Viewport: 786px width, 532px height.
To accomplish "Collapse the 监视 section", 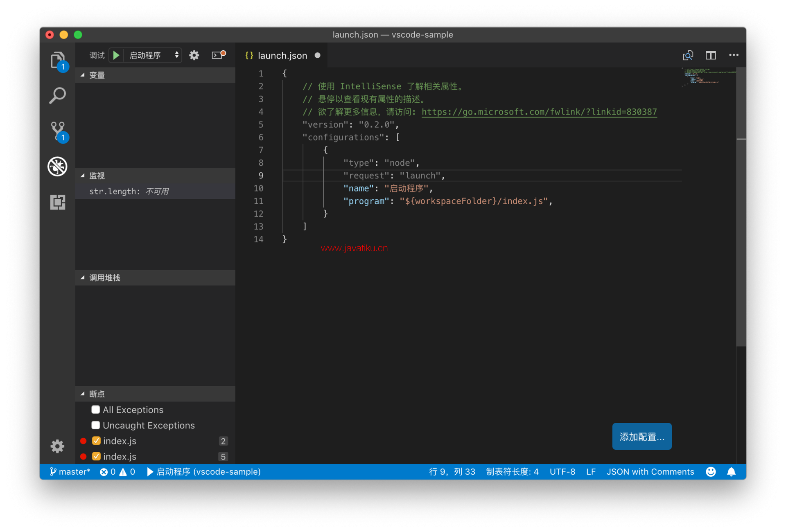I will 156,176.
